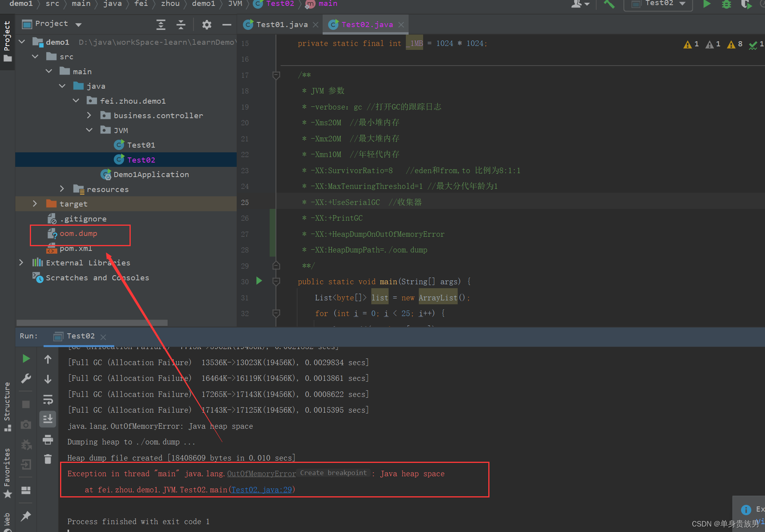Hide the Project tool window
This screenshot has width=765, height=532.
(226, 25)
